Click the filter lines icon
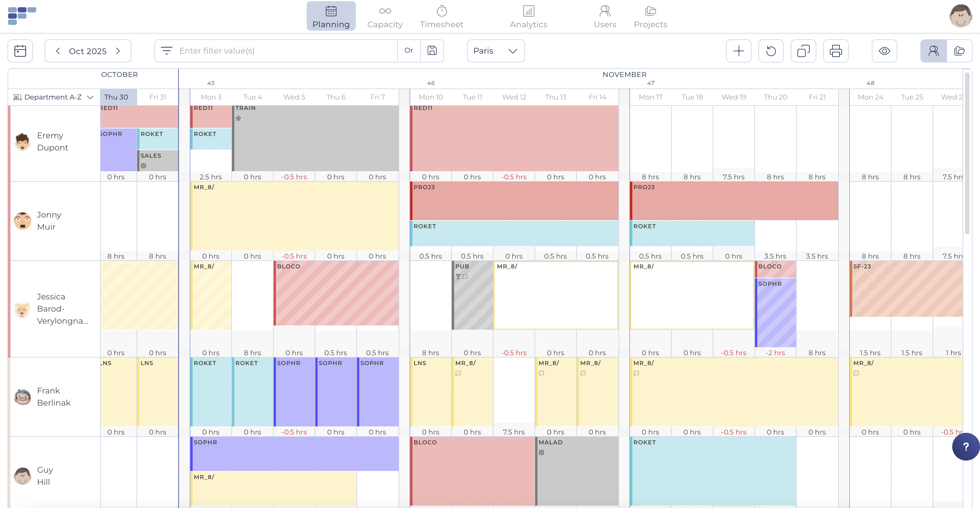 [166, 51]
